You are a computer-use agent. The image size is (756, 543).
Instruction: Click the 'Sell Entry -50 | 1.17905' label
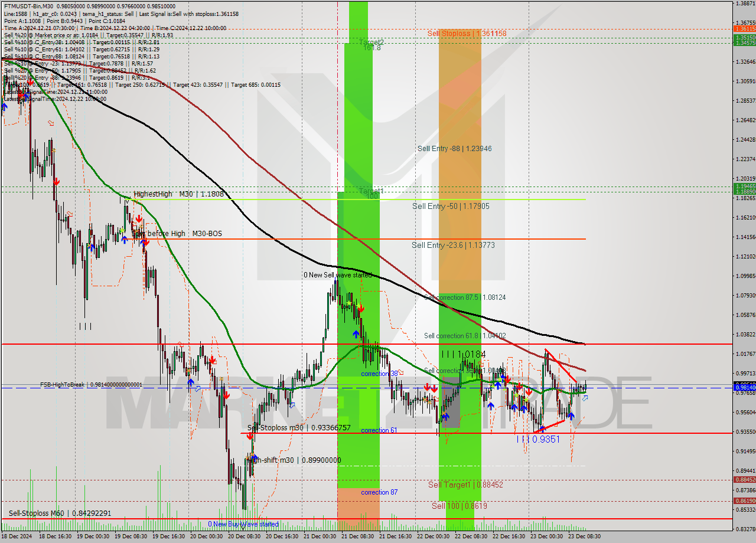tap(451, 207)
